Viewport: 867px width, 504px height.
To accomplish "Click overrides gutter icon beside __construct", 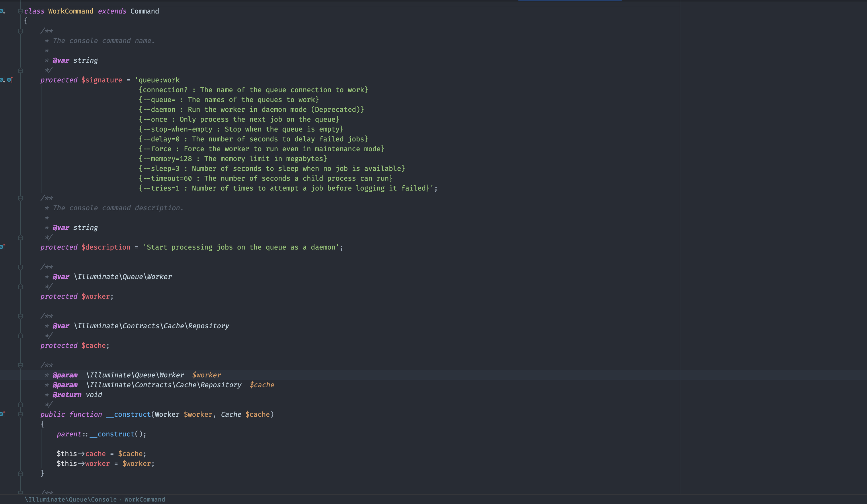I will [2, 414].
